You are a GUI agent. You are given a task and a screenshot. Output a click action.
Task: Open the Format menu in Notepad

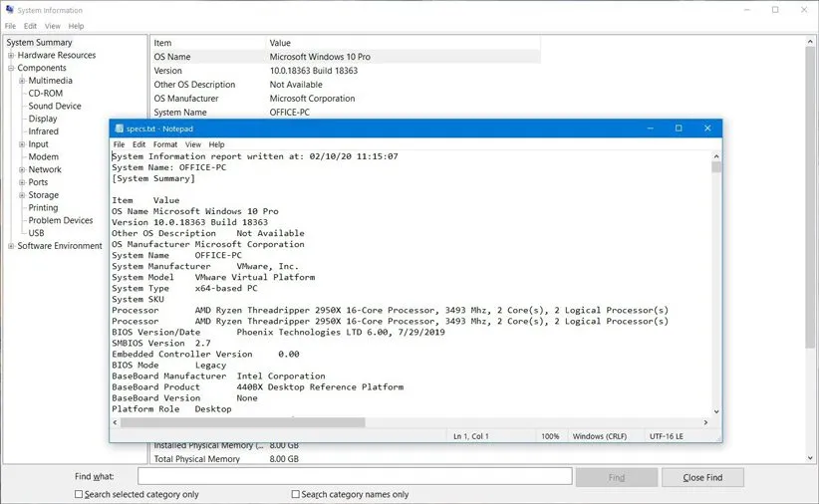click(165, 144)
